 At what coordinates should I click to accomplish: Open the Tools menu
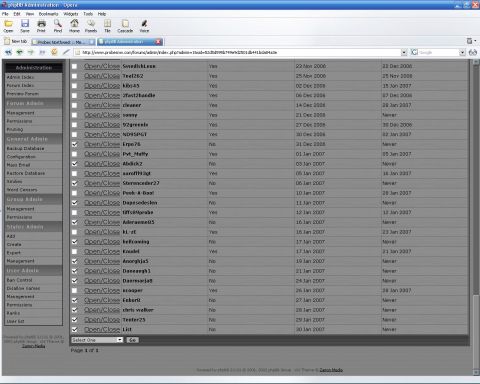[x=88, y=14]
